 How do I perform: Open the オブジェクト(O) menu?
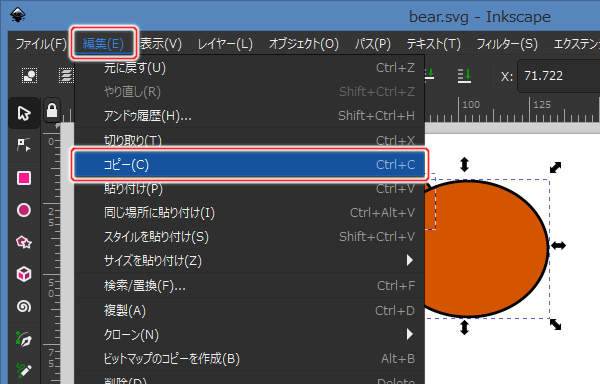[x=303, y=44]
